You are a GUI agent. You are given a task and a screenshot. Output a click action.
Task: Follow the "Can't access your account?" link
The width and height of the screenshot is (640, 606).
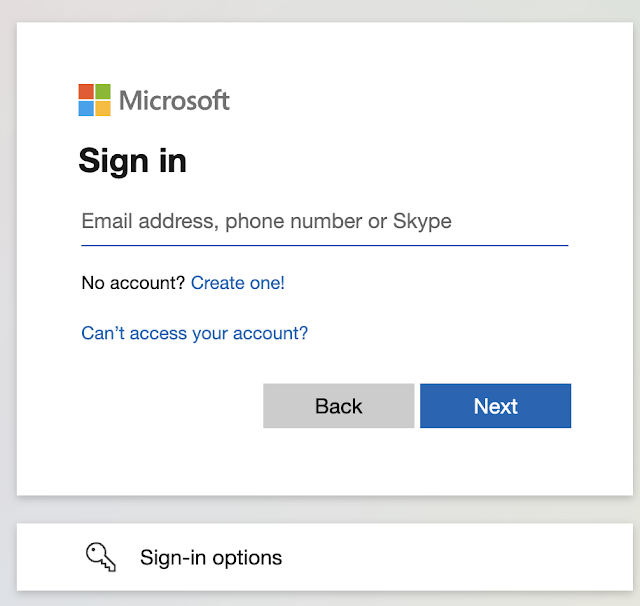(195, 333)
